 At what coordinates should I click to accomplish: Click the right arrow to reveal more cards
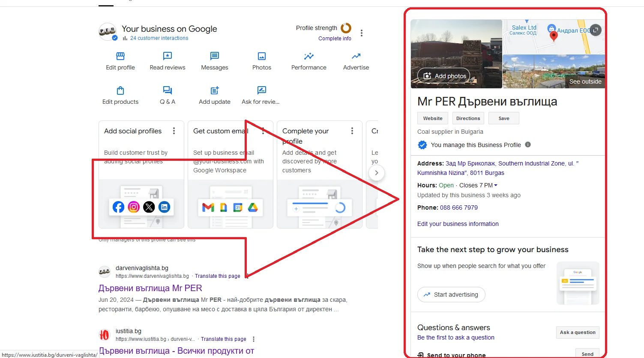click(x=376, y=173)
